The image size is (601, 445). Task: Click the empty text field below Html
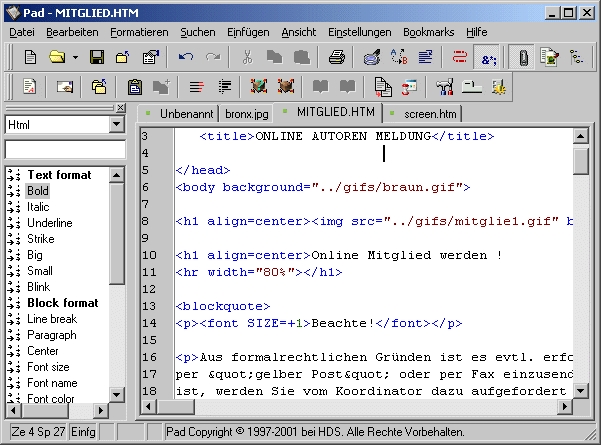click(x=64, y=149)
